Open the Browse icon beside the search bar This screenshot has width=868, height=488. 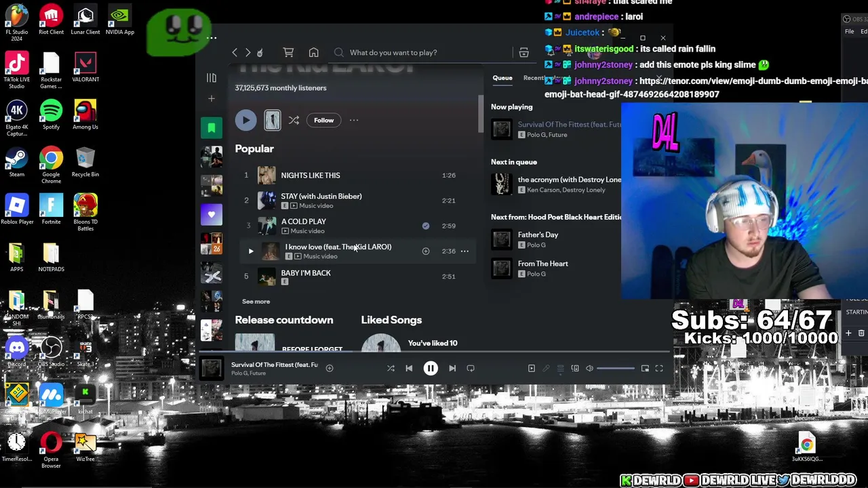pos(524,52)
